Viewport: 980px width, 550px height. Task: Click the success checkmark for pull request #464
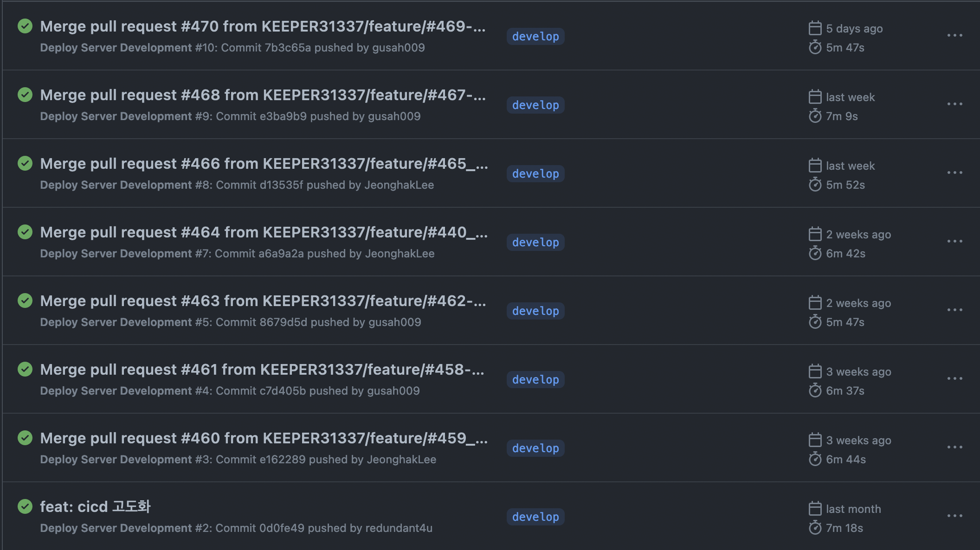pos(25,232)
